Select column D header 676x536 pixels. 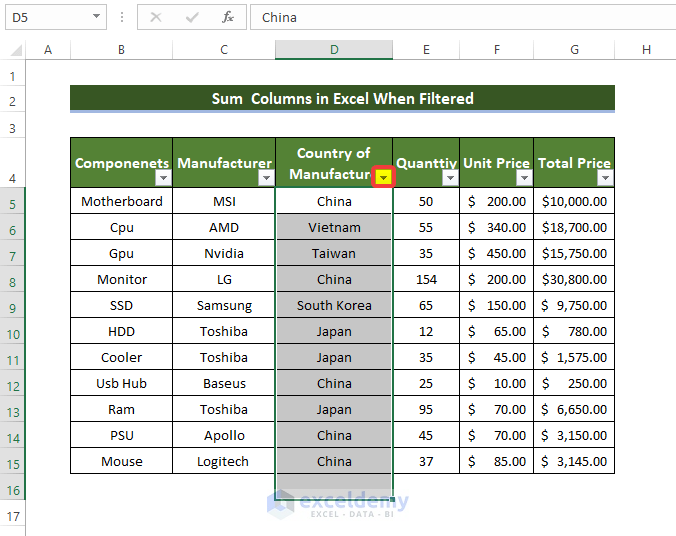334,50
